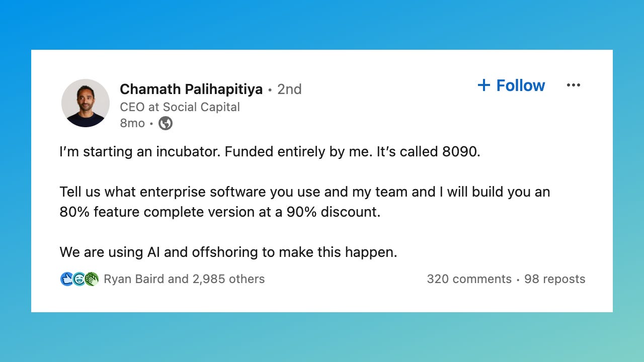The image size is (644, 362).
Task: Click the blue thumbs-up reaction icon
Action: pos(66,279)
